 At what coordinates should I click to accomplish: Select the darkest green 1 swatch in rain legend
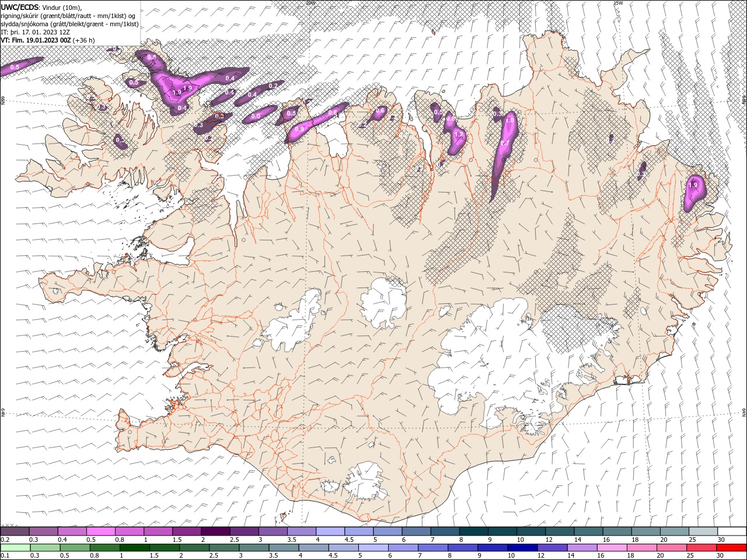134,548
